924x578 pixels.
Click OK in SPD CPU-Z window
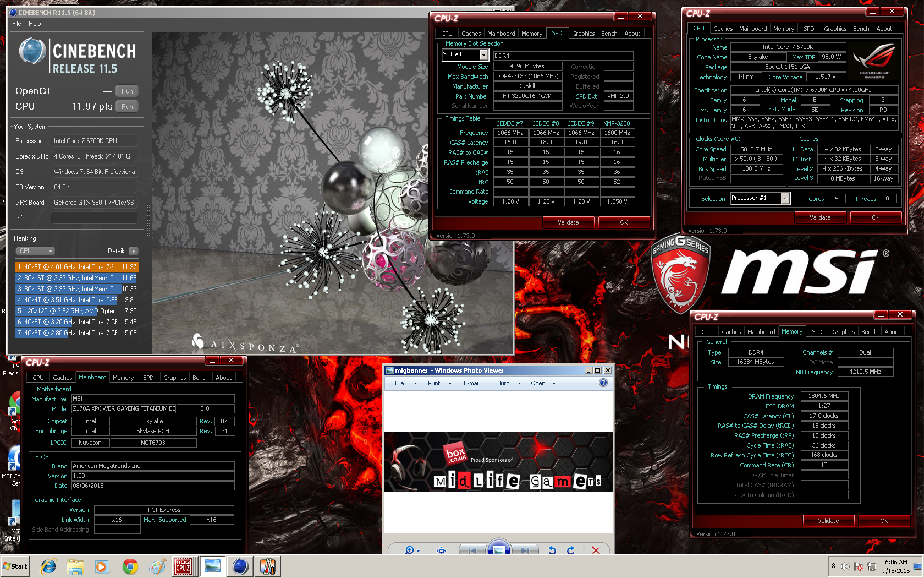(624, 222)
